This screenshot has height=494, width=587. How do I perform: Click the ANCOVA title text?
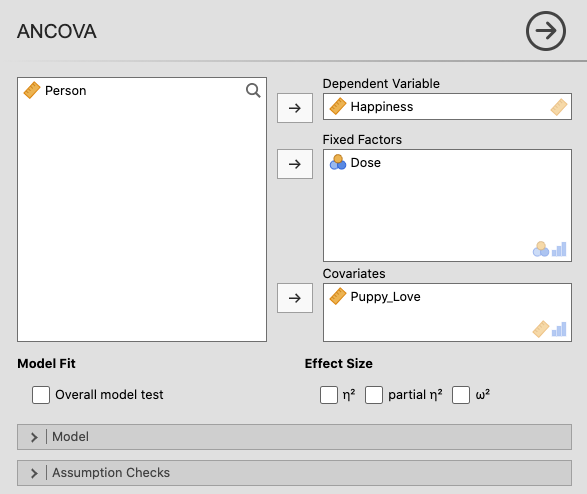point(57,31)
